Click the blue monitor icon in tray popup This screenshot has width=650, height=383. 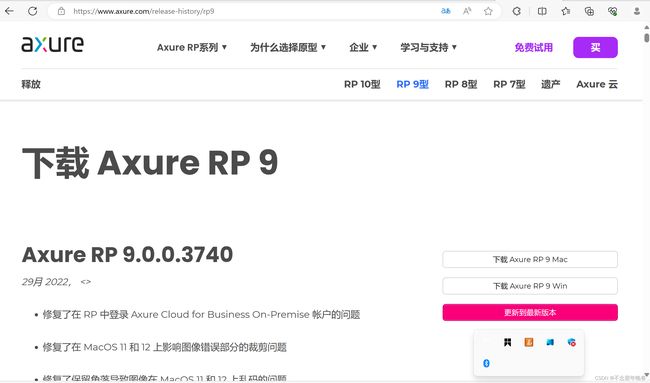(x=550, y=342)
